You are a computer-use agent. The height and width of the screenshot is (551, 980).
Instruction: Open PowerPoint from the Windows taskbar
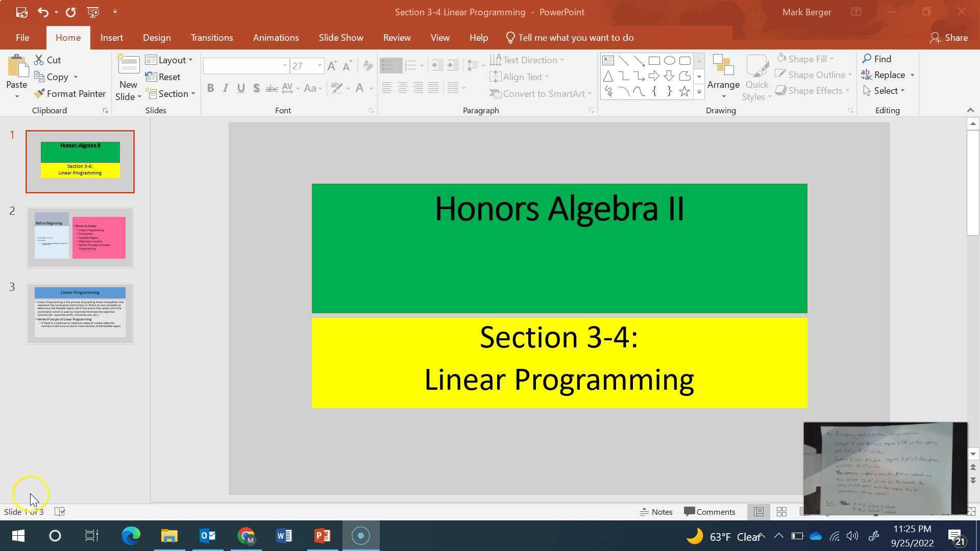[323, 536]
